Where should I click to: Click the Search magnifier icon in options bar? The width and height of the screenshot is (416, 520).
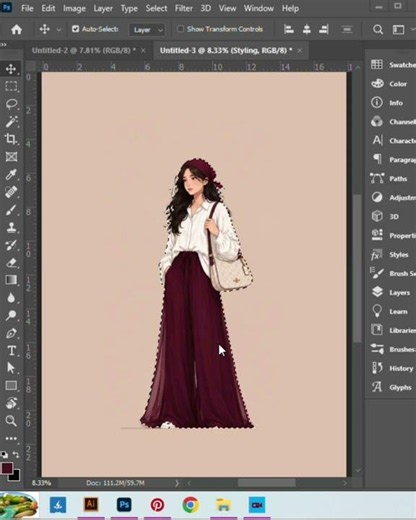pyautogui.click(x=378, y=30)
